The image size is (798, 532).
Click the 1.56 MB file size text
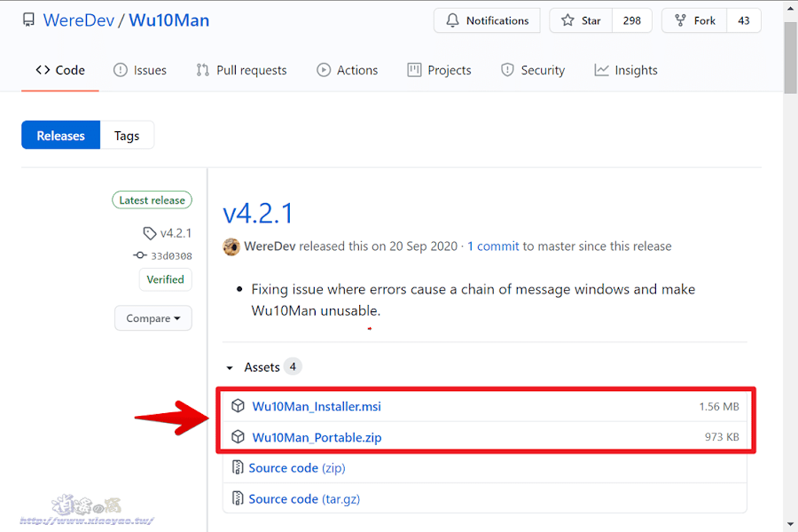coord(718,406)
